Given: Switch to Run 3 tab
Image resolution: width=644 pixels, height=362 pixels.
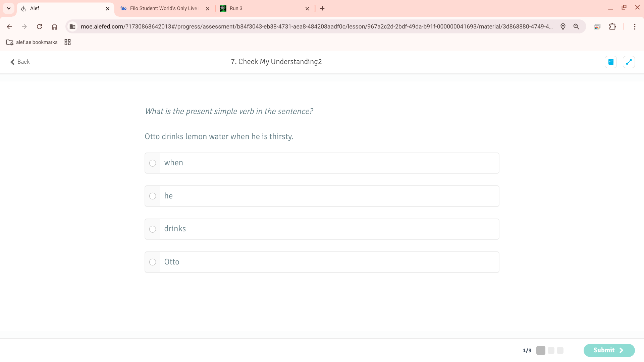Looking at the screenshot, I should click(x=262, y=8).
